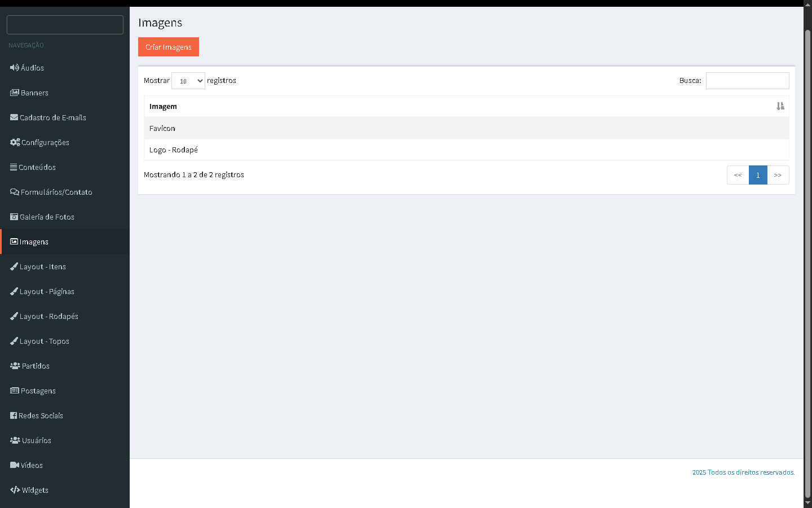
Task: Click the gears icon for Configurações
Action: 15,142
